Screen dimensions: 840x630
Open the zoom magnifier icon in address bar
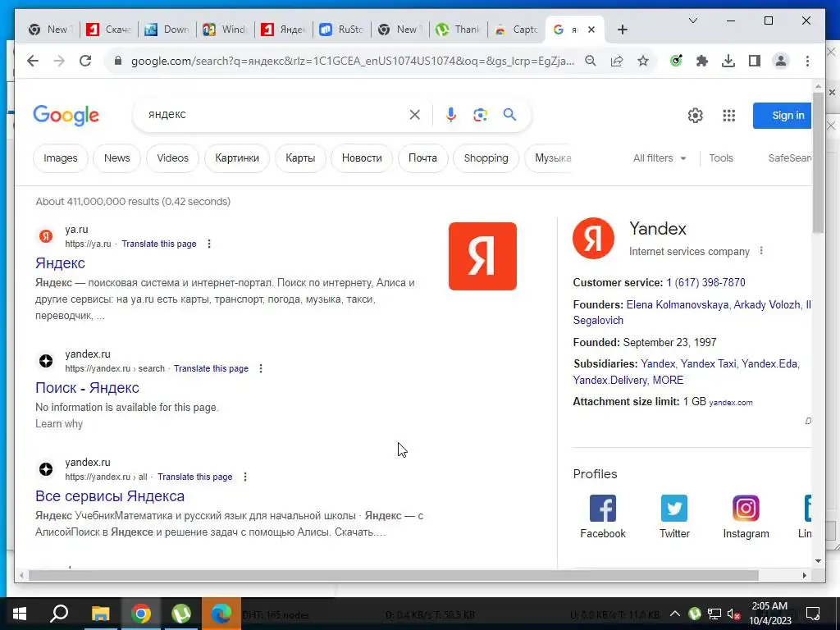[591, 61]
